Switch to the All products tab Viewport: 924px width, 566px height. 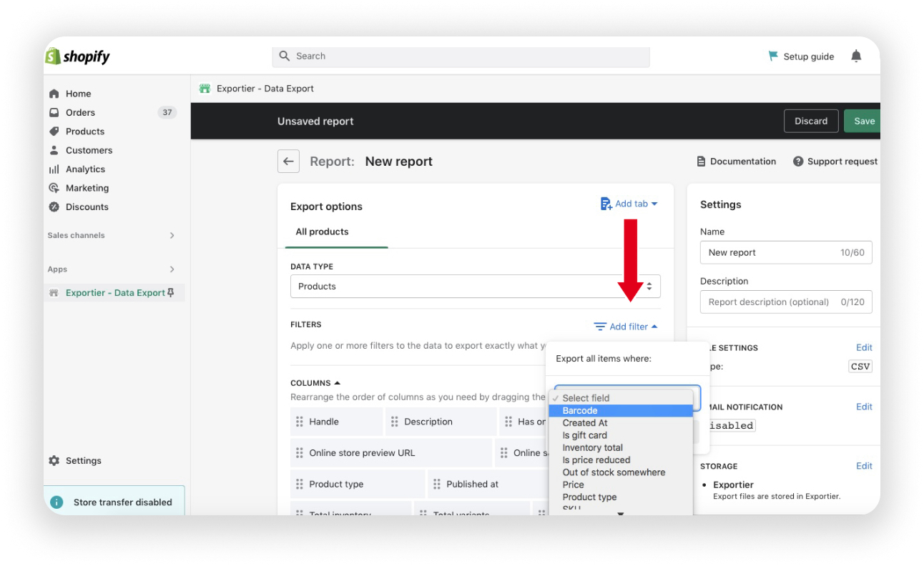click(x=322, y=232)
